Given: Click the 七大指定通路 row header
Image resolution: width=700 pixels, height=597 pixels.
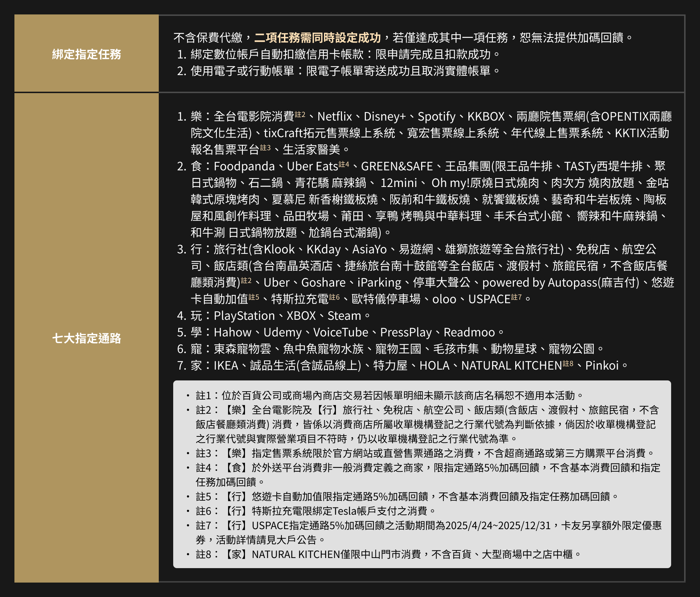Looking at the screenshot, I should click(x=87, y=338).
